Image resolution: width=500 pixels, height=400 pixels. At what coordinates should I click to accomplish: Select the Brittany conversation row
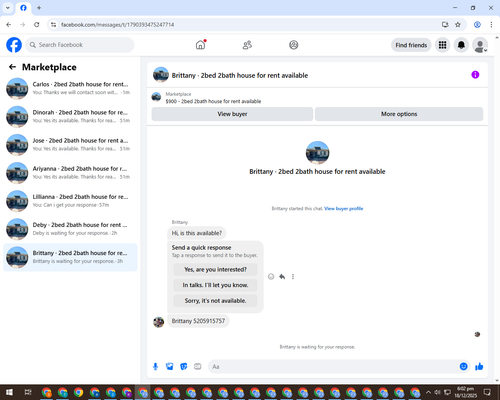[70, 257]
